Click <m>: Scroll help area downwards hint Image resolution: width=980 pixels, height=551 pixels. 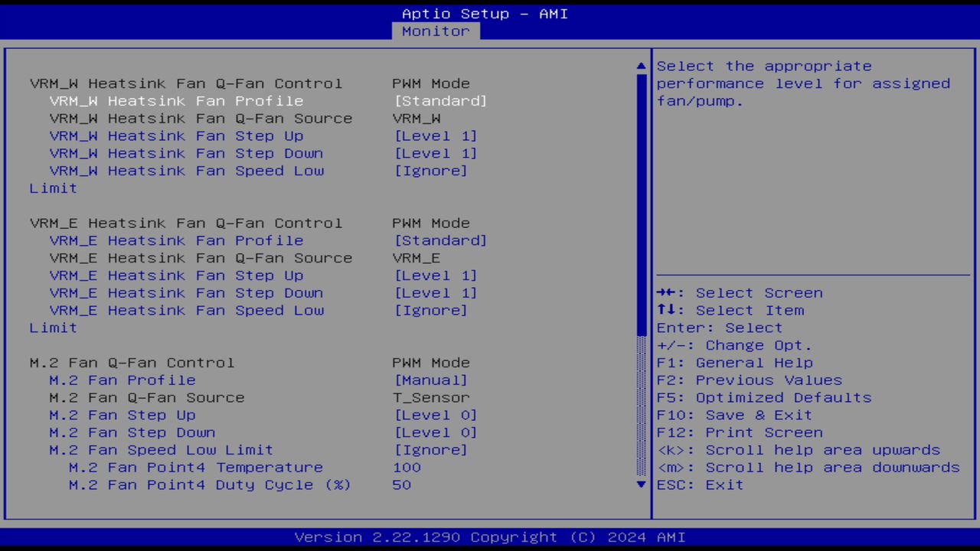pyautogui.click(x=808, y=468)
